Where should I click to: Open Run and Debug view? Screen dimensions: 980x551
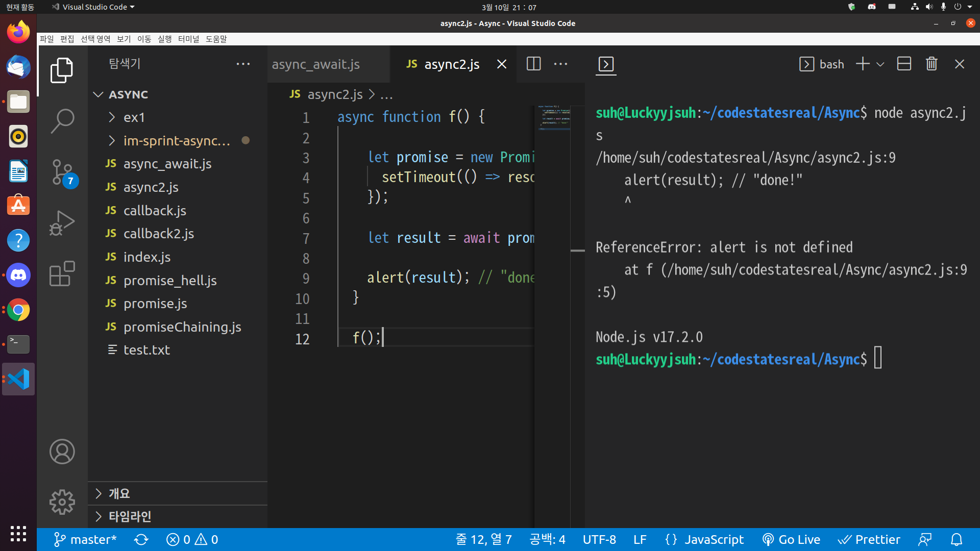click(x=62, y=223)
